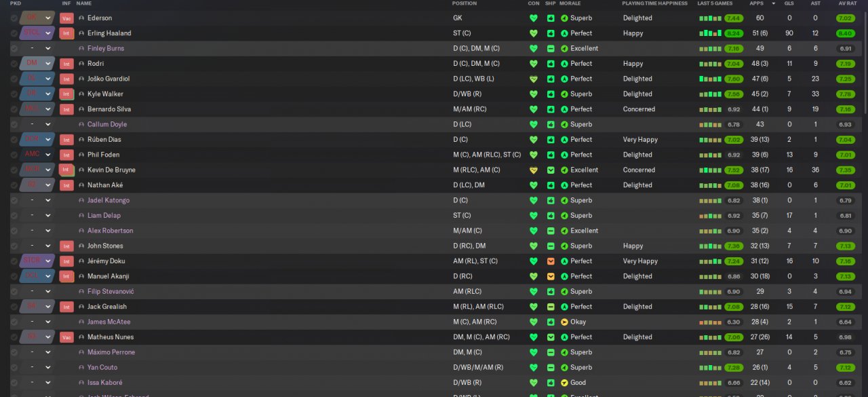Viewport: 868px width, 397px height.
Task: Toggle the selection tick for Callum Doyle
Action: (x=14, y=125)
